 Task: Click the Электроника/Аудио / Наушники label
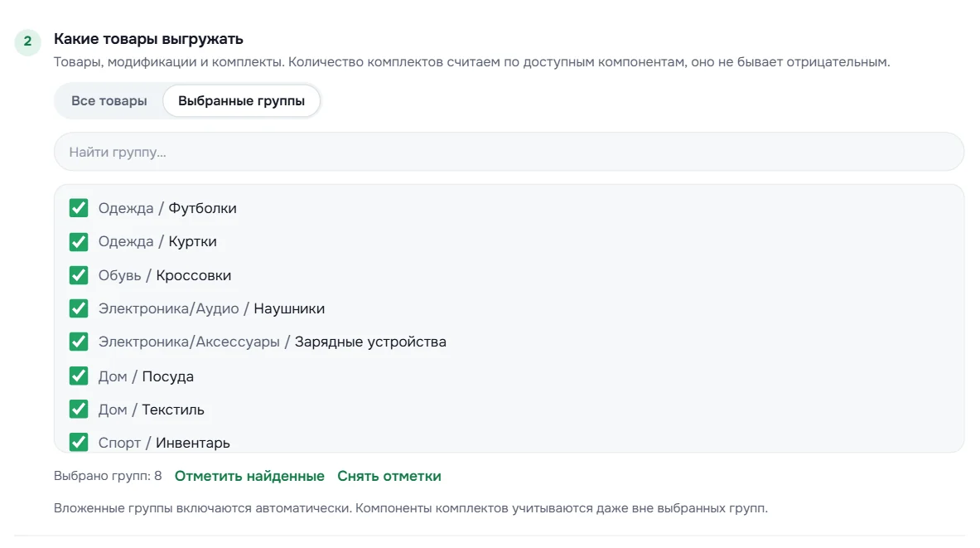tap(212, 308)
